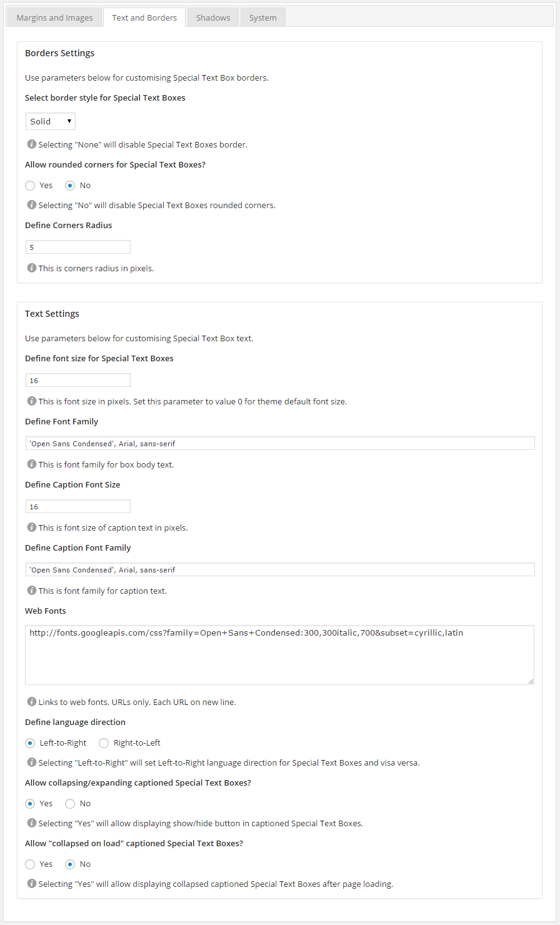This screenshot has width=560, height=925.
Task: Click info icon beside font size hint
Action: click(x=32, y=401)
